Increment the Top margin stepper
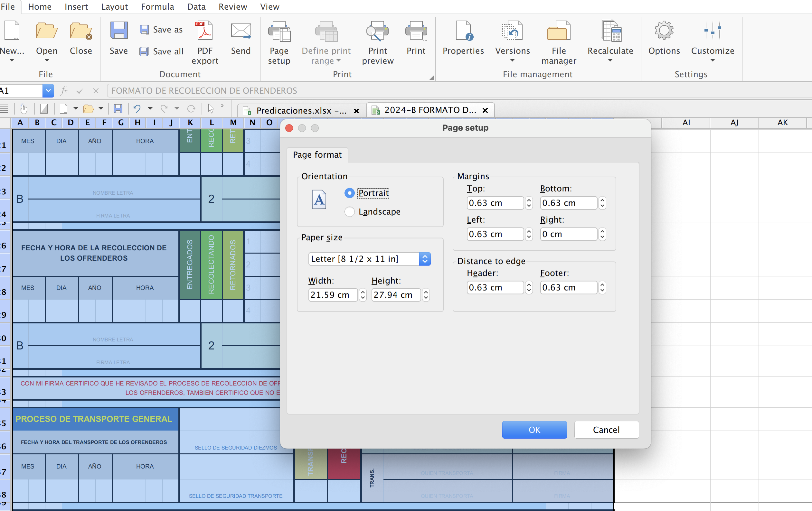This screenshot has width=812, height=511. [x=529, y=200]
